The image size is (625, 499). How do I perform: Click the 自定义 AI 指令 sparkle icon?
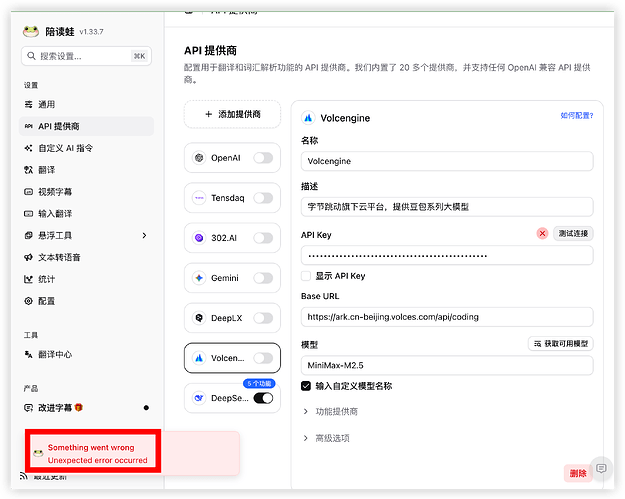point(28,148)
